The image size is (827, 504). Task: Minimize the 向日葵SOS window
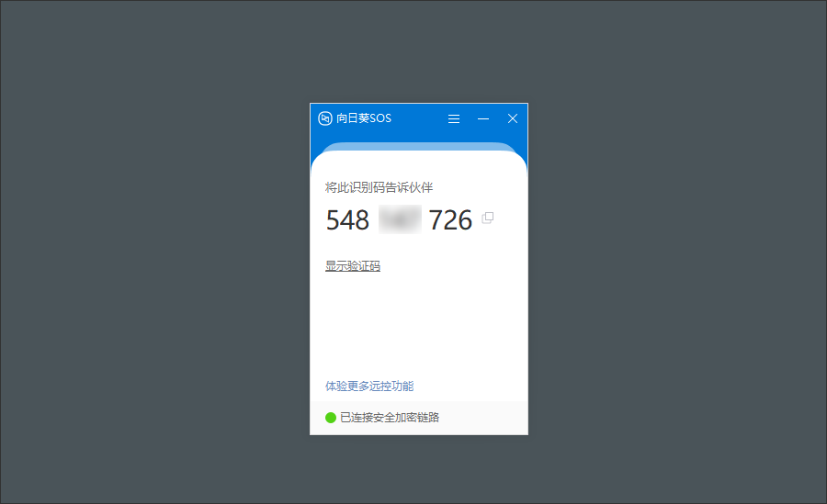coord(483,119)
